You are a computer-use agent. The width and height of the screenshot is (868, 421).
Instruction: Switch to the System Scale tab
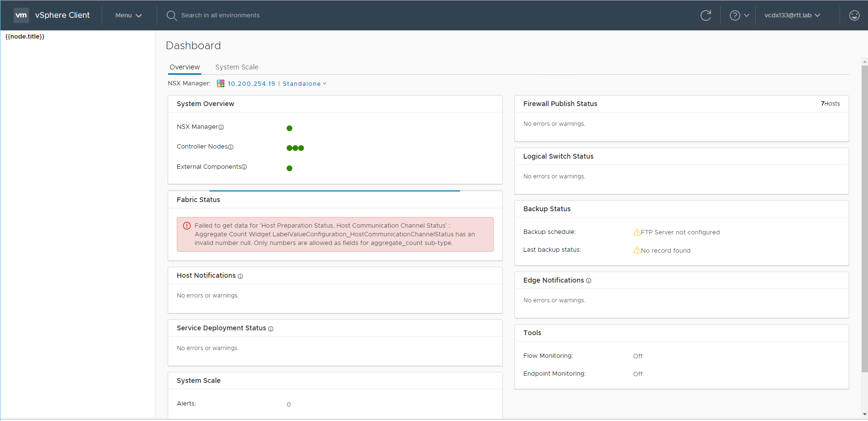(237, 67)
